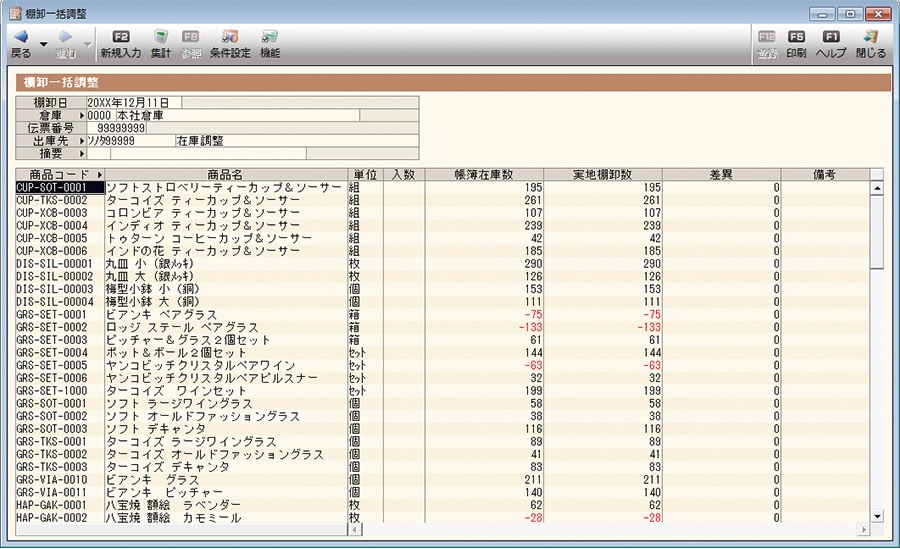
Task: Select product code DIS-SIL-00001
Action: pos(55,264)
